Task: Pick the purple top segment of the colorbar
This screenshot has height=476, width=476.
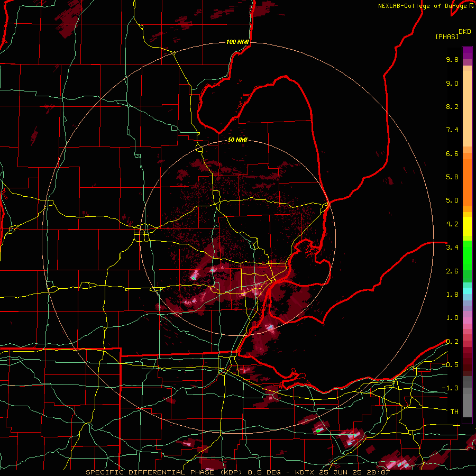Action: coord(467,53)
